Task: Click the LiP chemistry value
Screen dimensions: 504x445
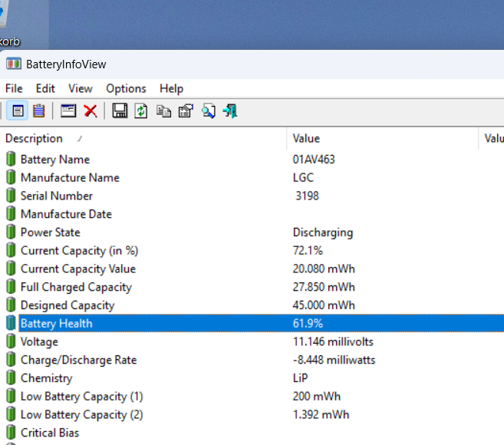Action: tap(300, 377)
